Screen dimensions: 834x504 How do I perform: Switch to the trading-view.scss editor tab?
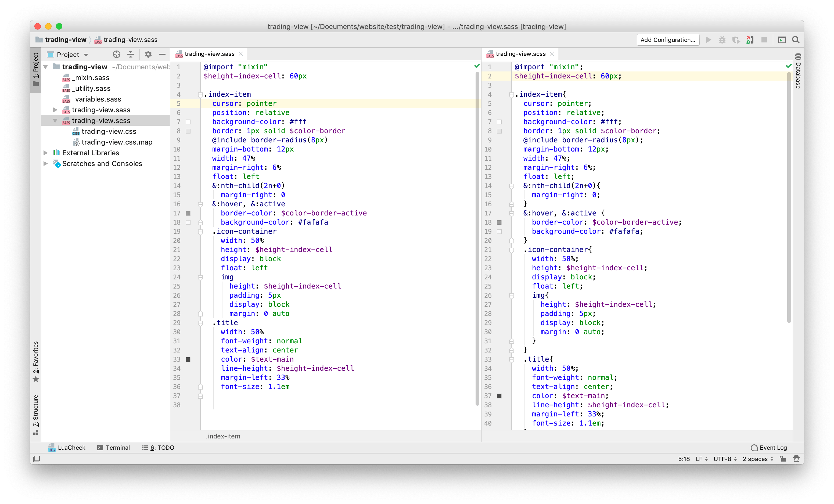pyautogui.click(x=520, y=53)
